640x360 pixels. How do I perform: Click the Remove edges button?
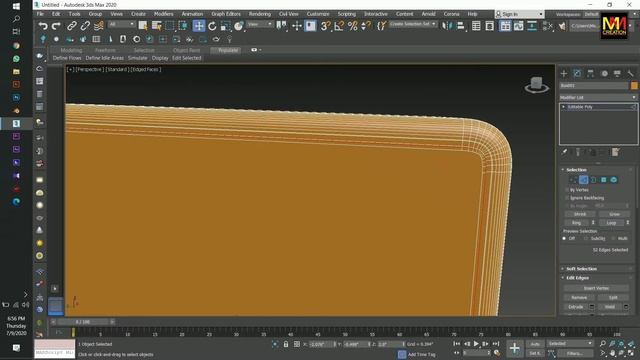tap(579, 298)
